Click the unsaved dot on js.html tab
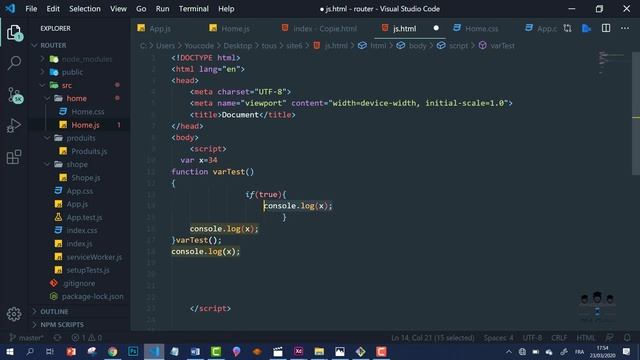 point(436,28)
